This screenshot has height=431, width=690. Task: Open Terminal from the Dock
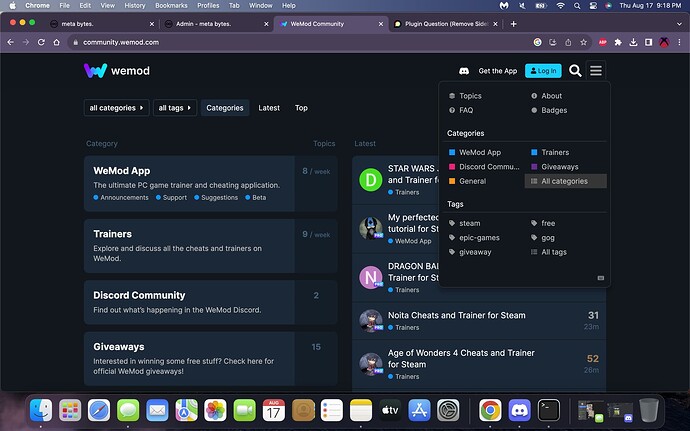[x=548, y=410]
